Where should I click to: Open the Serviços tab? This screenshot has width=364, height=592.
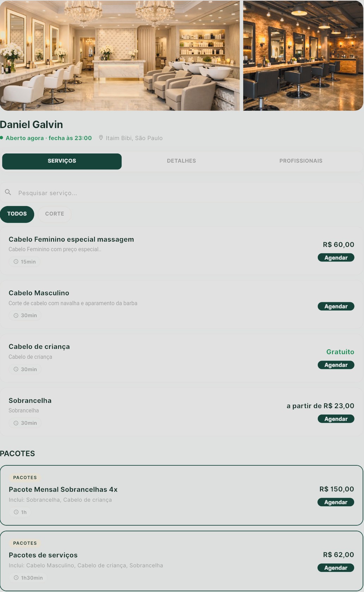pyautogui.click(x=62, y=161)
